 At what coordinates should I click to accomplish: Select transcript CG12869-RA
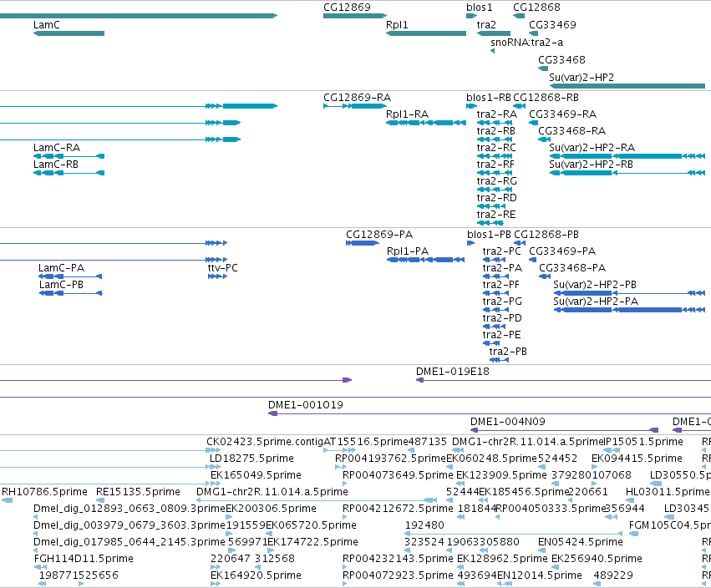355,106
